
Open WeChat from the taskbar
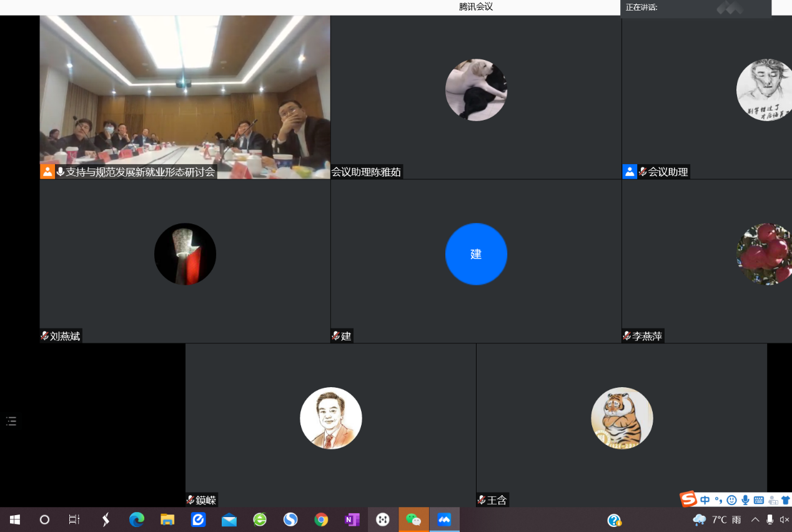coord(413,520)
